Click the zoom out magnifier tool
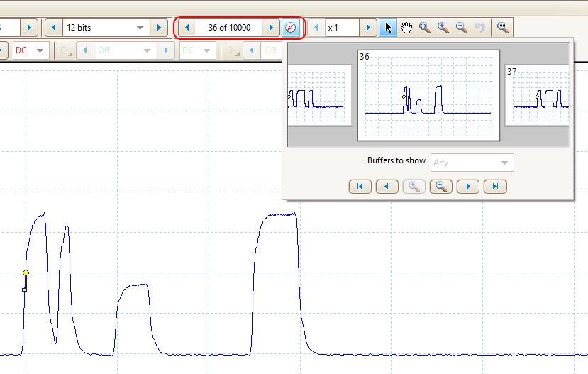 (461, 28)
